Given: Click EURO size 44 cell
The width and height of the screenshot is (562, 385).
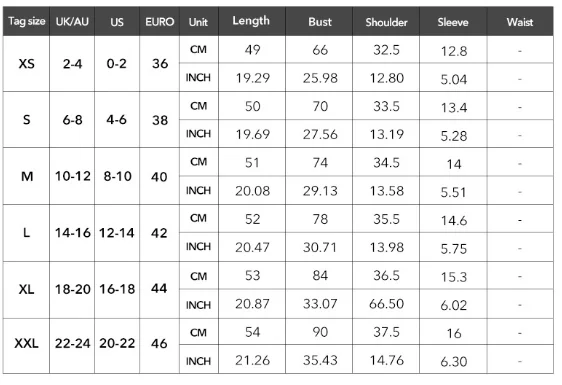Looking at the screenshot, I should pyautogui.click(x=159, y=289).
